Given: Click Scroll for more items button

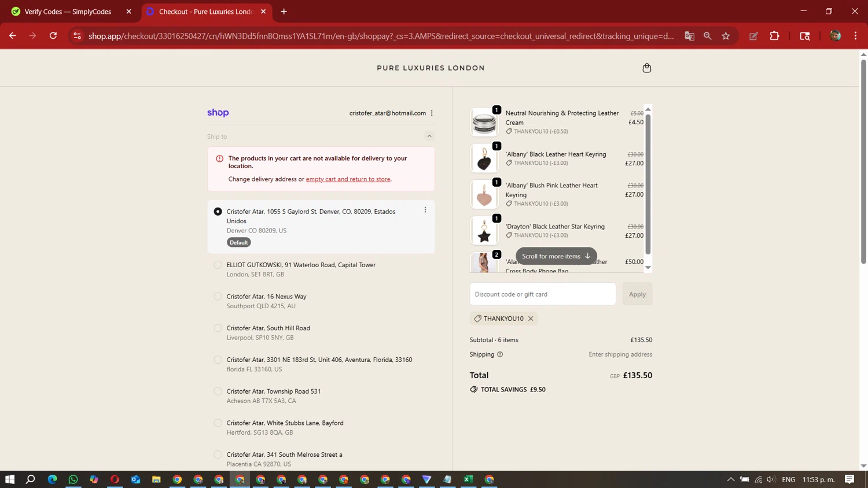Looking at the screenshot, I should pos(556,256).
